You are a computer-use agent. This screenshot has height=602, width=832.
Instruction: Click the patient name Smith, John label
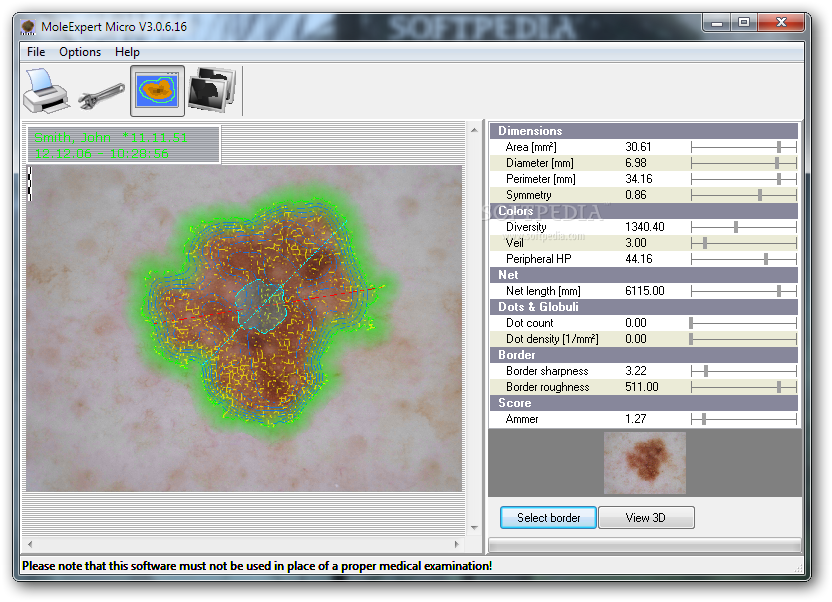click(x=72, y=138)
